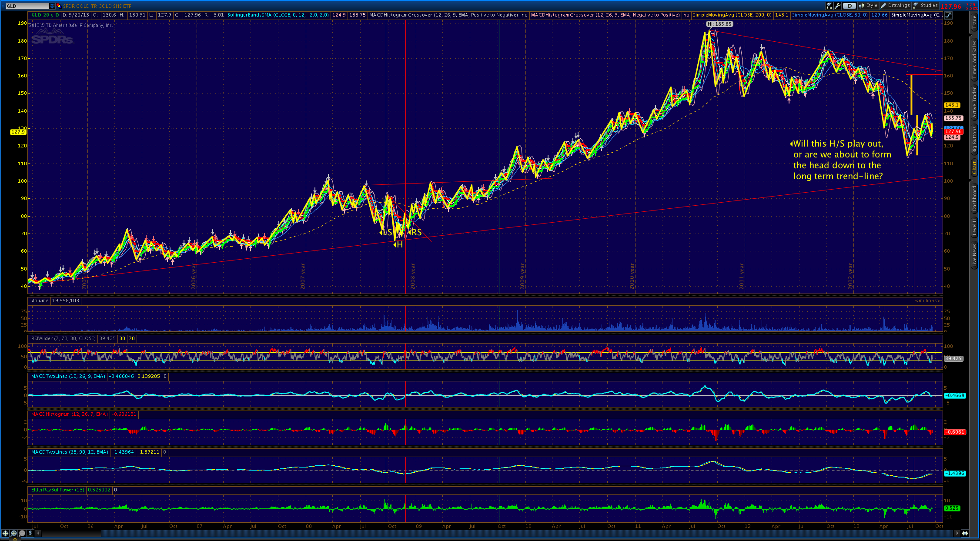Click the left scroll arrow of time axis

click(x=38, y=533)
